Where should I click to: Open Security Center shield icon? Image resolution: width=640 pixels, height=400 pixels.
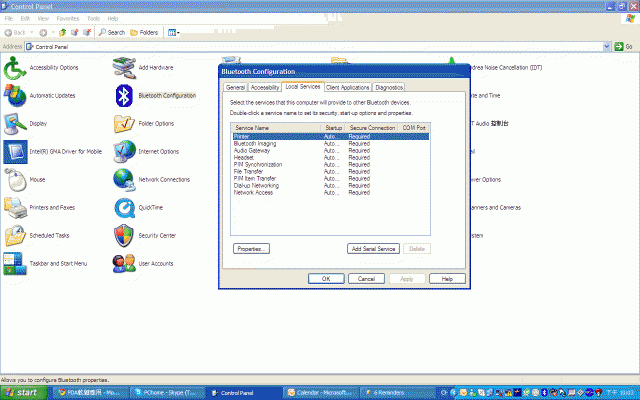point(124,236)
